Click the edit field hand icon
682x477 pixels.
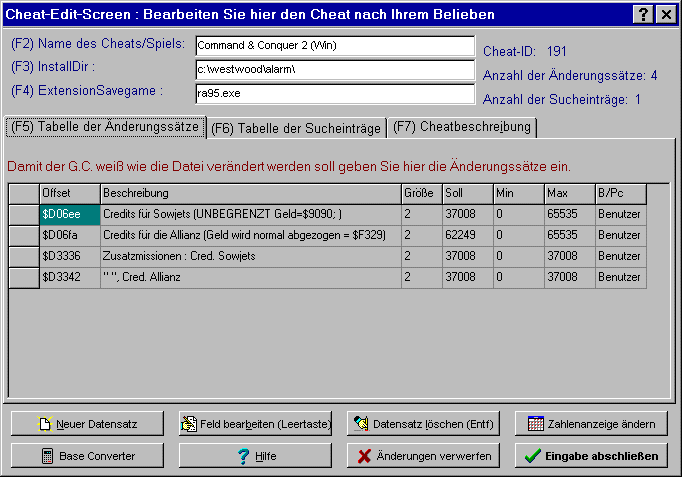(x=189, y=424)
